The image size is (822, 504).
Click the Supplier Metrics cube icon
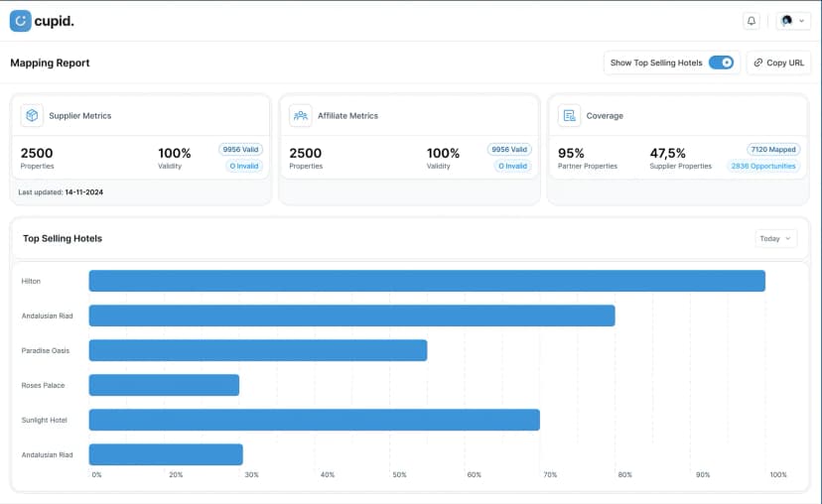tap(32, 115)
